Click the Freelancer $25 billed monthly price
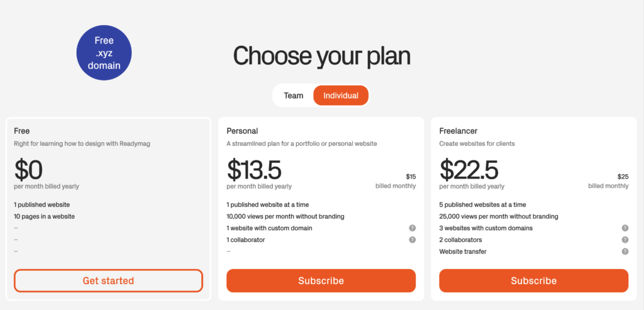This screenshot has width=644, height=310. click(x=623, y=177)
